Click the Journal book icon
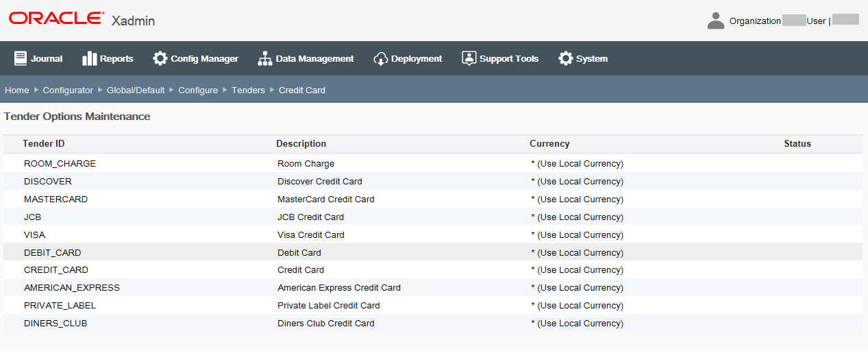868x351 pixels. point(21,58)
